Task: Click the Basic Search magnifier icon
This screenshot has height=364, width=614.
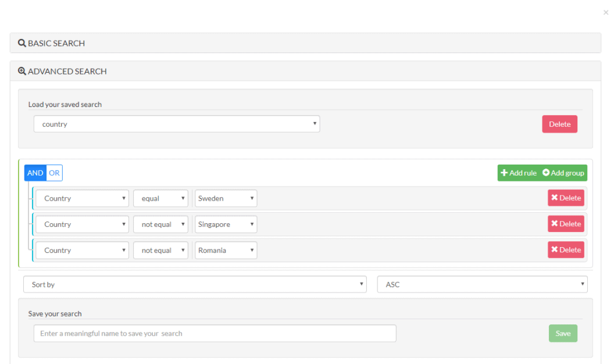Action: coord(22,43)
